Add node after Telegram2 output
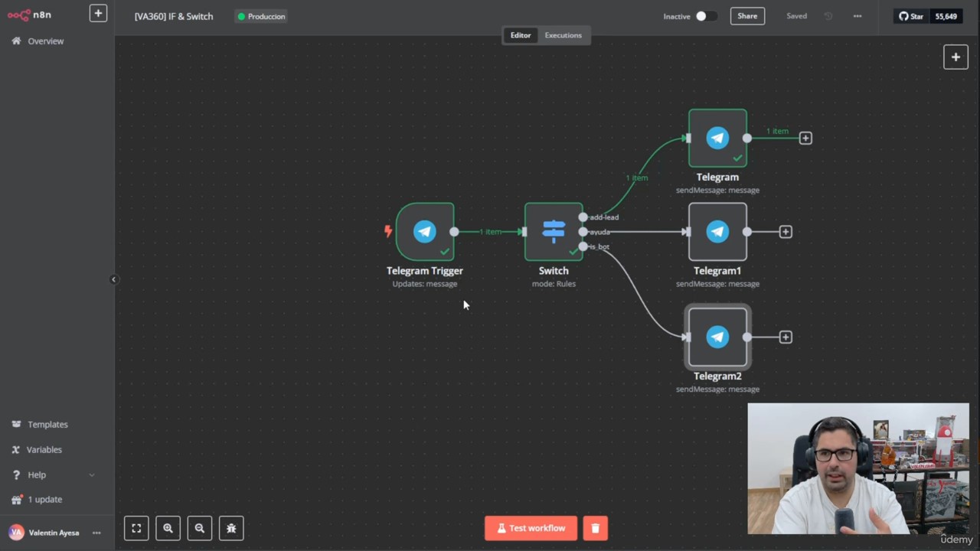Screen dimensions: 980x551 (x=786, y=337)
